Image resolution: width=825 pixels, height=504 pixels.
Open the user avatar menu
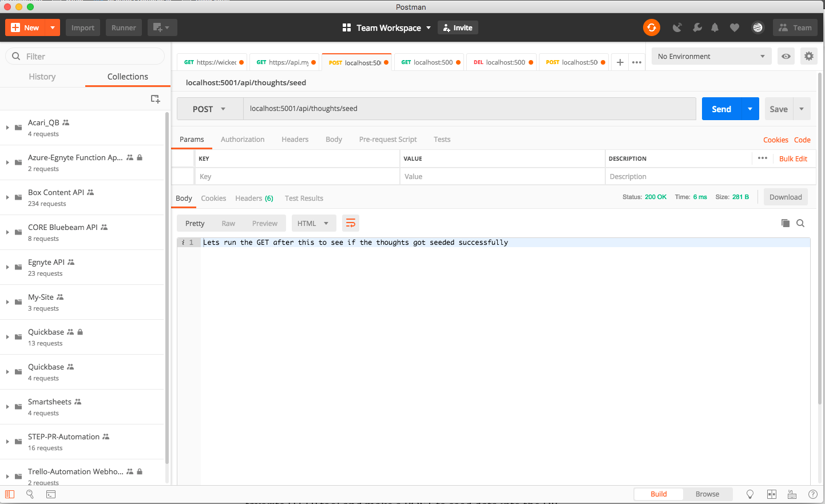pos(757,27)
